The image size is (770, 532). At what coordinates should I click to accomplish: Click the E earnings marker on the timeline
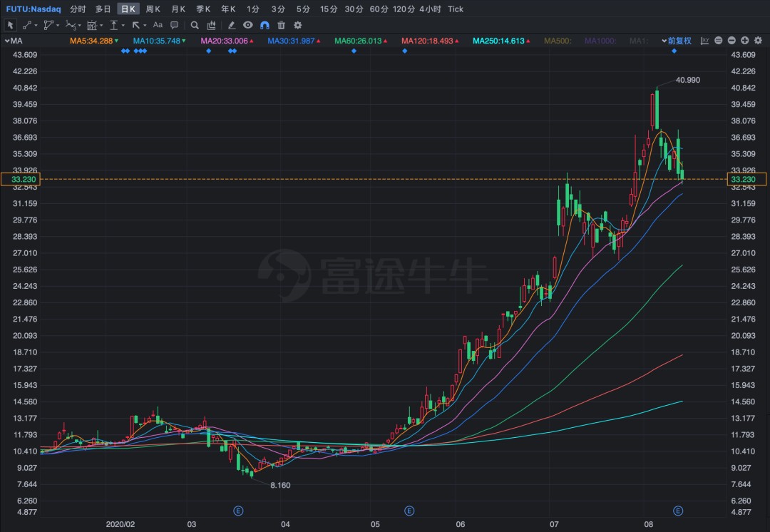[238, 511]
